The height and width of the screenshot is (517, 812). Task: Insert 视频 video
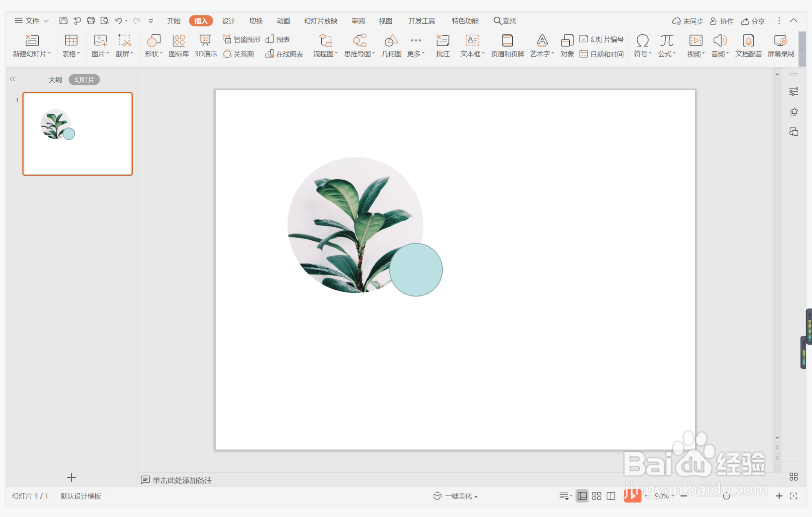[696, 46]
